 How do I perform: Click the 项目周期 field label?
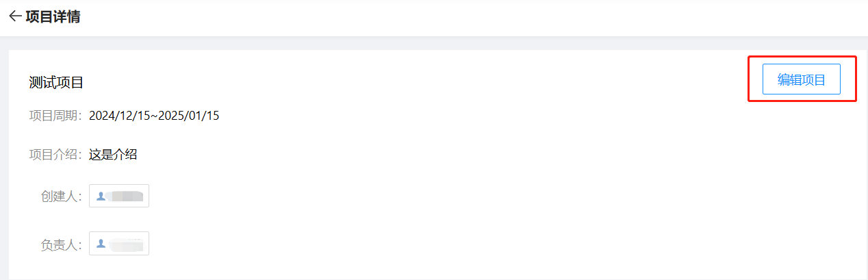(55, 116)
